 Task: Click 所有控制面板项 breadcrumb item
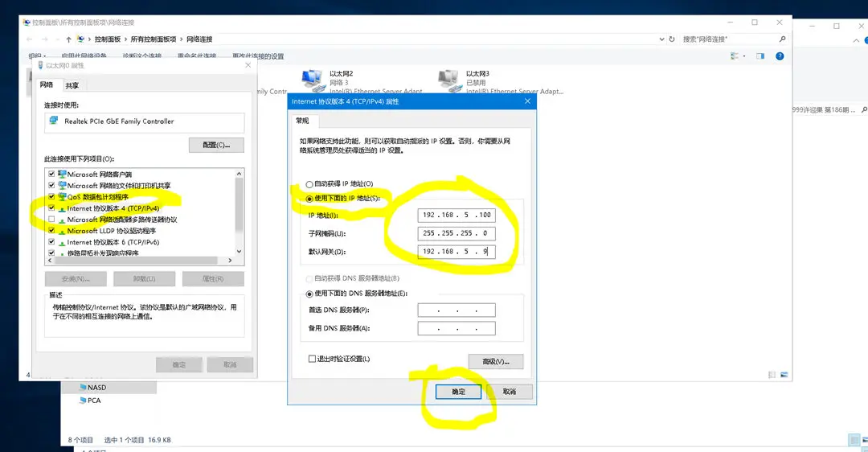[x=154, y=39]
